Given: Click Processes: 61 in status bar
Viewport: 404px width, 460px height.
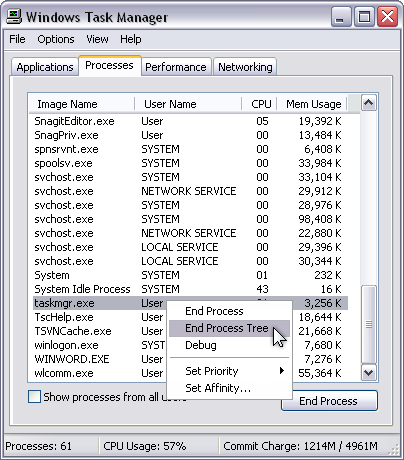Looking at the screenshot, I should [x=39, y=446].
